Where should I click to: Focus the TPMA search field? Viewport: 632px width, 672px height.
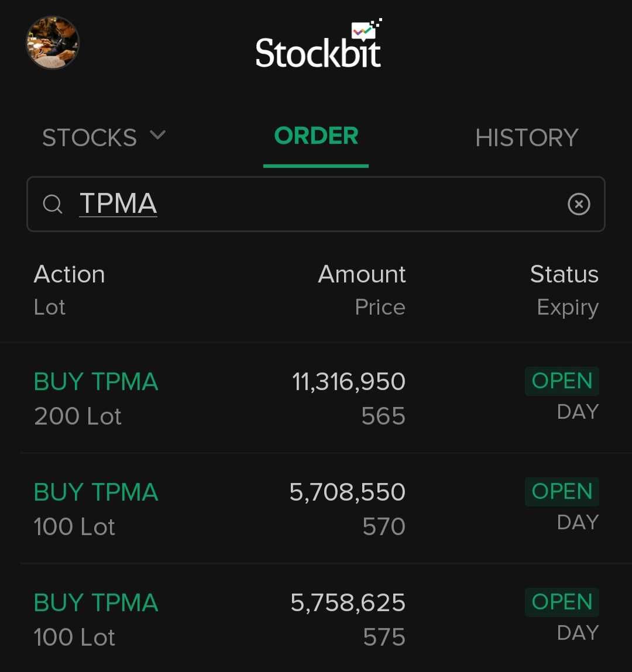316,204
